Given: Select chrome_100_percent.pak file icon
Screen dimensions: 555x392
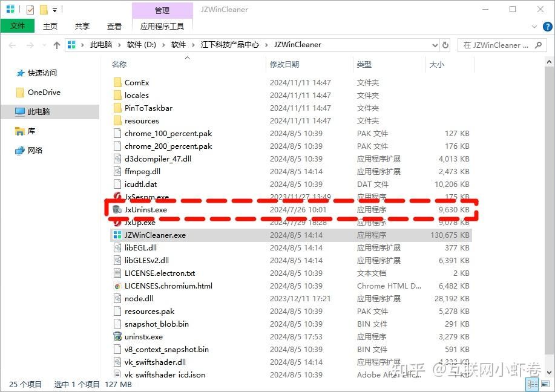Looking at the screenshot, I should 117,133.
